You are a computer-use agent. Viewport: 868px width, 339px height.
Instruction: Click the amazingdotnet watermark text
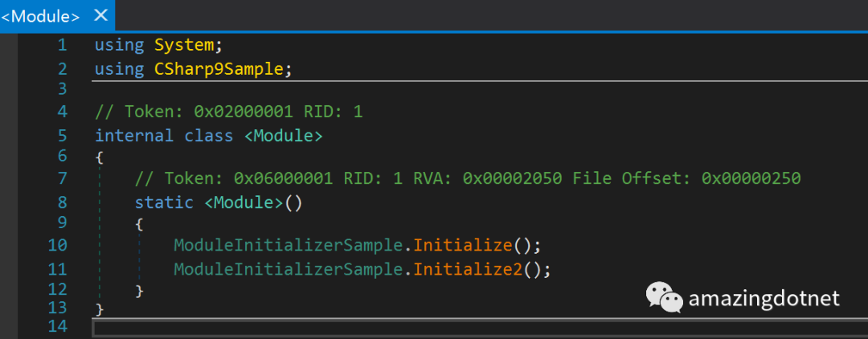764,299
